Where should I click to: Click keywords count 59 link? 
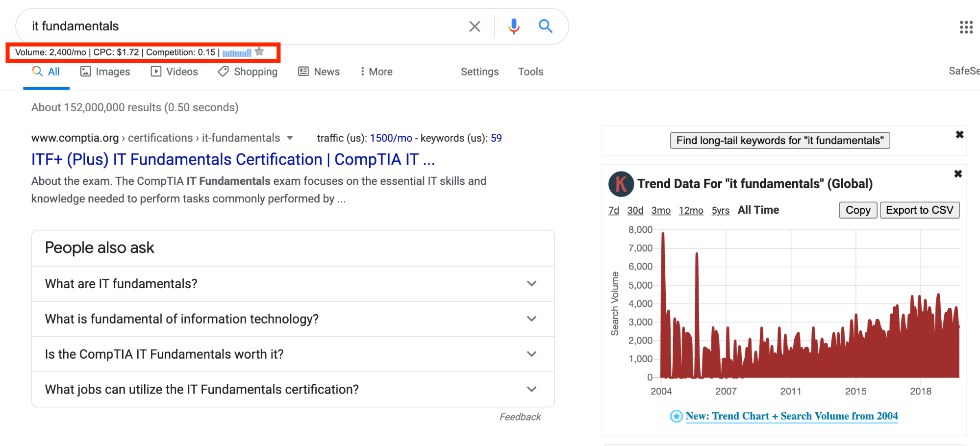pyautogui.click(x=496, y=138)
